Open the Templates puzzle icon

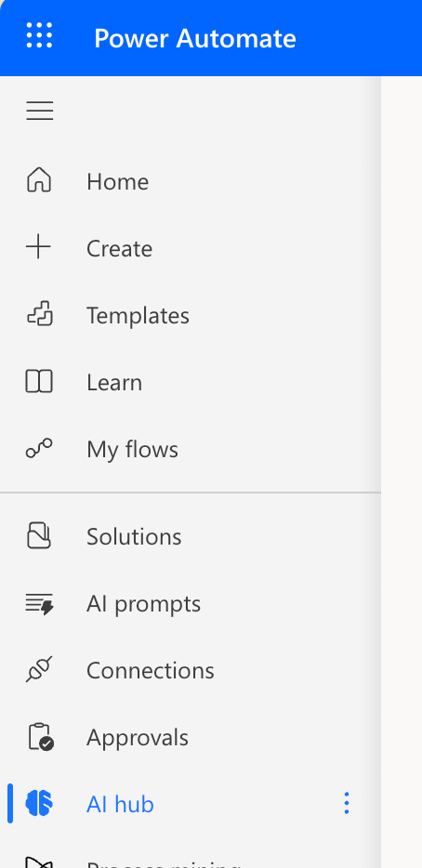click(39, 314)
